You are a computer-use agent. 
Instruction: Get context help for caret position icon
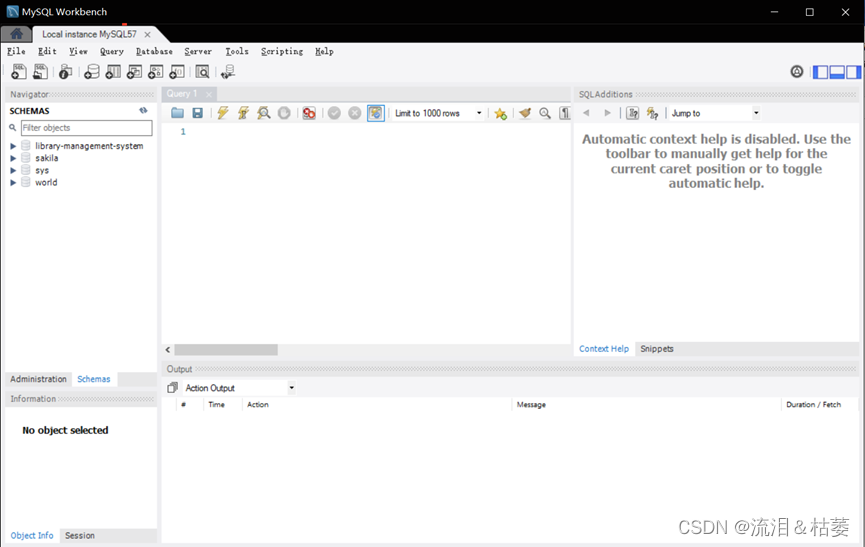633,113
